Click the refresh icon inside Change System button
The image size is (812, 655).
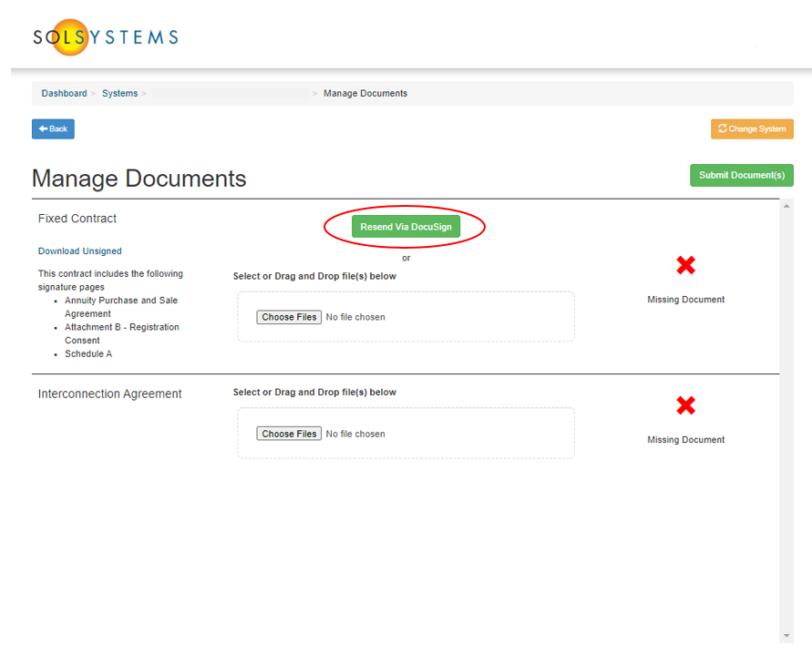pyautogui.click(x=724, y=128)
